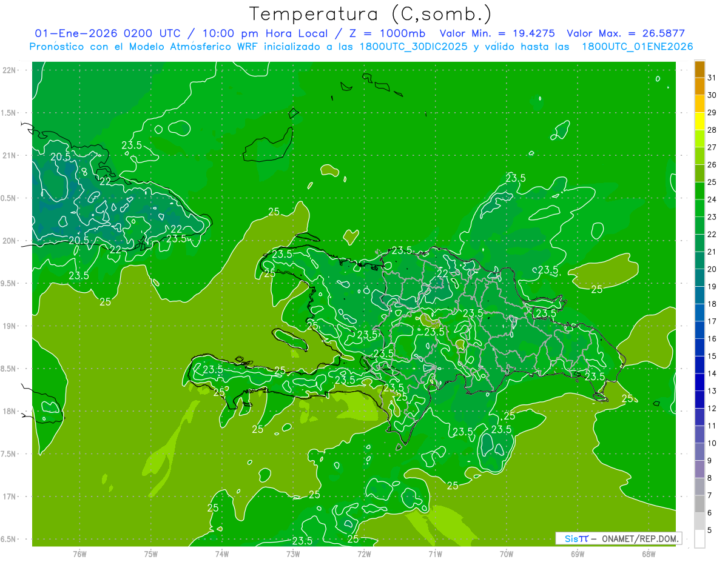Select the "Valor Min. = 19.4275" text
Viewport: 728px width, 562px height.
coord(497,34)
